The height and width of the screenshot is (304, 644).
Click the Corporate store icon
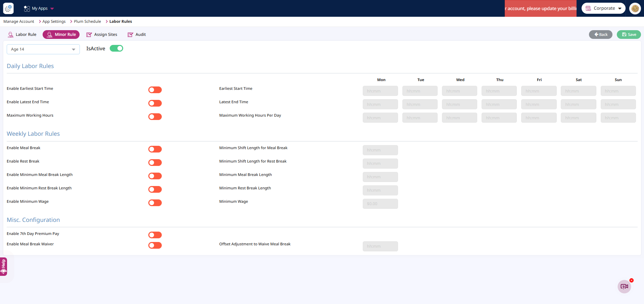(588, 8)
